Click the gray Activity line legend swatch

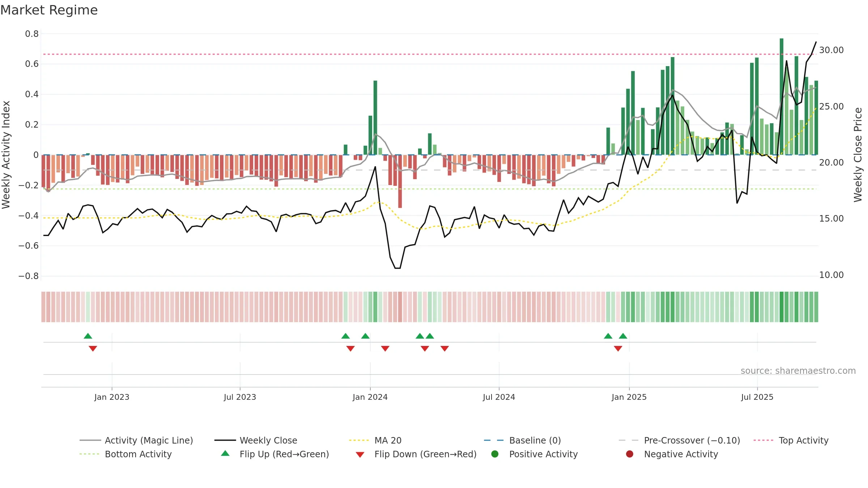90,440
